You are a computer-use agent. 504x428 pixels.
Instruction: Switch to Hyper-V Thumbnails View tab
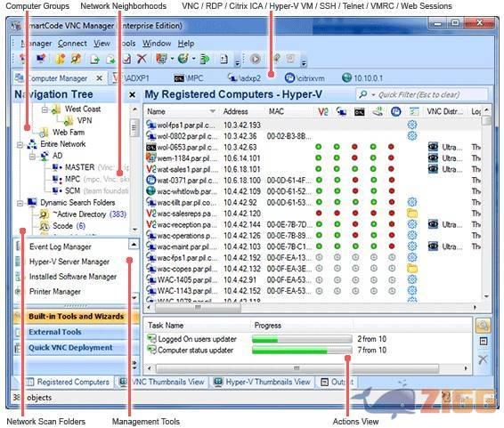[x=263, y=382]
